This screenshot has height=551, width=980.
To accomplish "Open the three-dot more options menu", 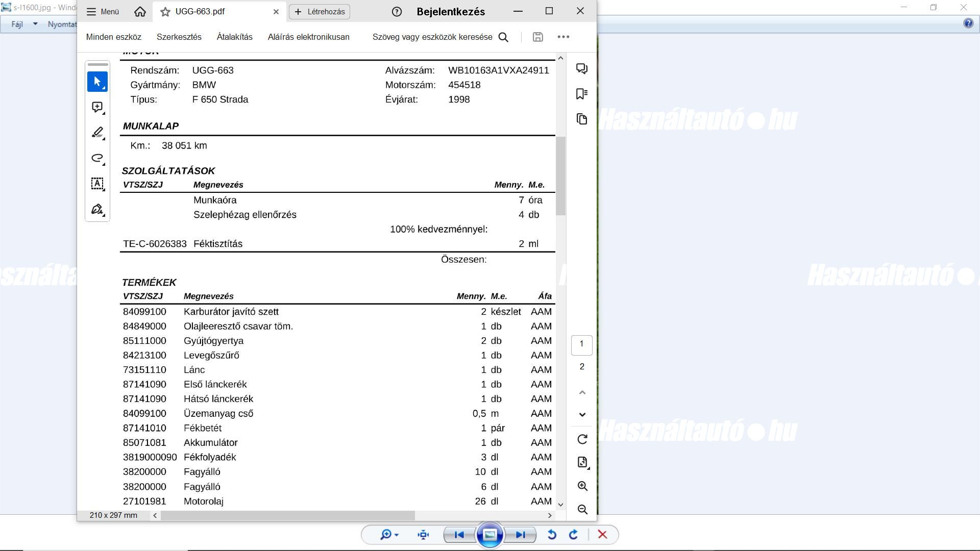I will point(563,37).
